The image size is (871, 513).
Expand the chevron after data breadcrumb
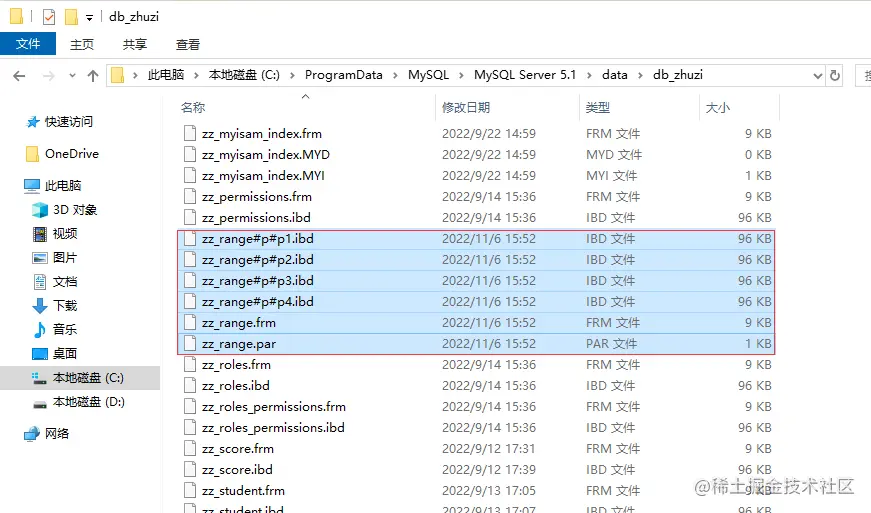640,76
